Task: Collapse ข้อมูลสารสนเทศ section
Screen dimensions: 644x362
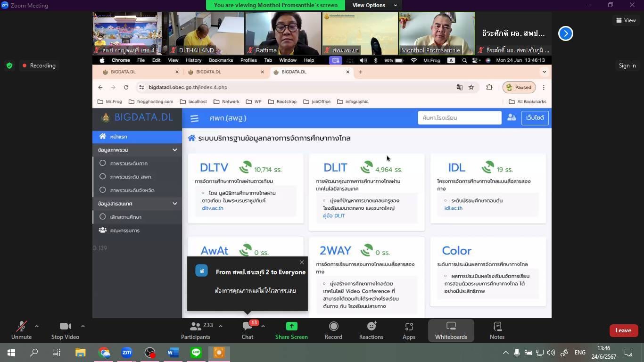Action: pyautogui.click(x=137, y=204)
